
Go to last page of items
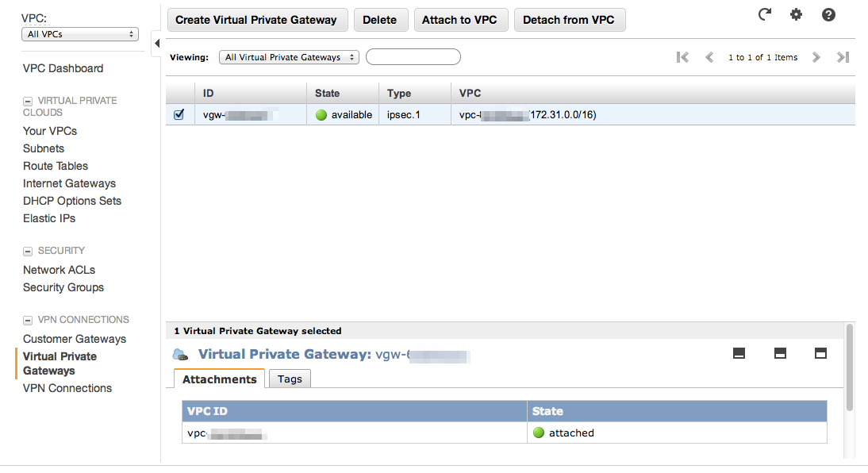(x=843, y=57)
